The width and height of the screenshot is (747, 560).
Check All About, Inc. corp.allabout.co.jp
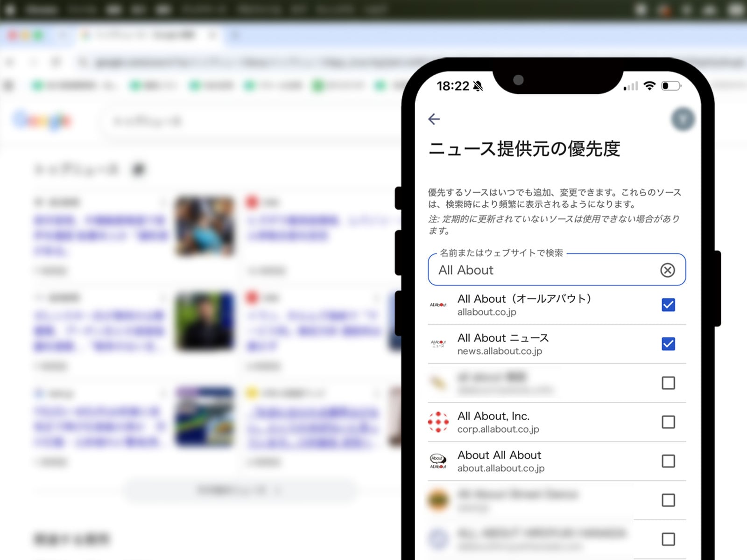coord(668,422)
